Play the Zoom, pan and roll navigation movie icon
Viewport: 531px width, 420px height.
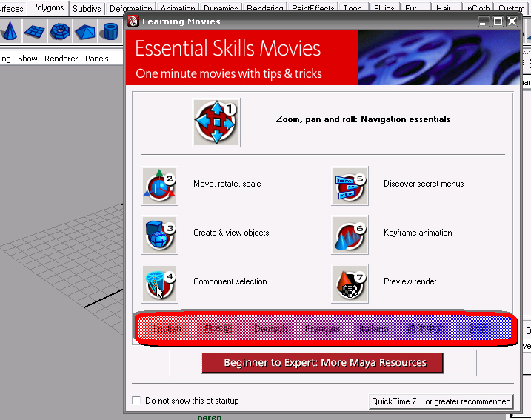point(216,122)
